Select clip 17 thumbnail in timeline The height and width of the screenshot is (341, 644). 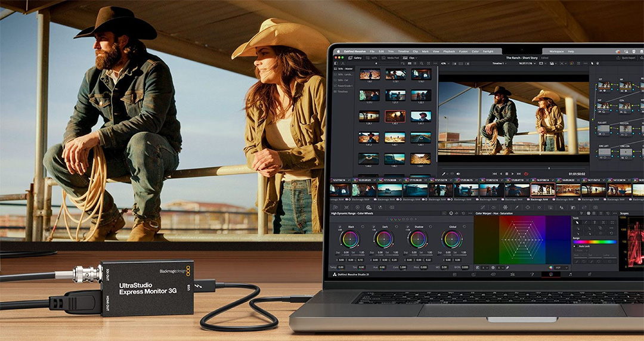[x=466, y=190]
